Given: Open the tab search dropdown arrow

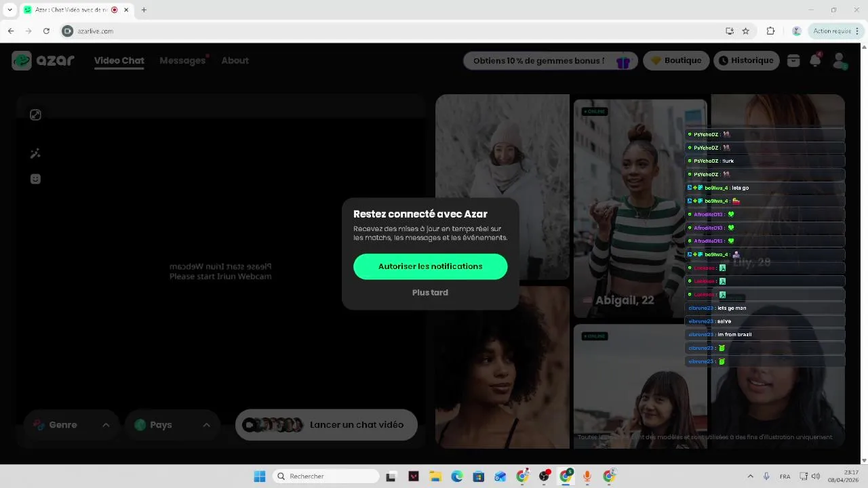Looking at the screenshot, I should (9, 10).
